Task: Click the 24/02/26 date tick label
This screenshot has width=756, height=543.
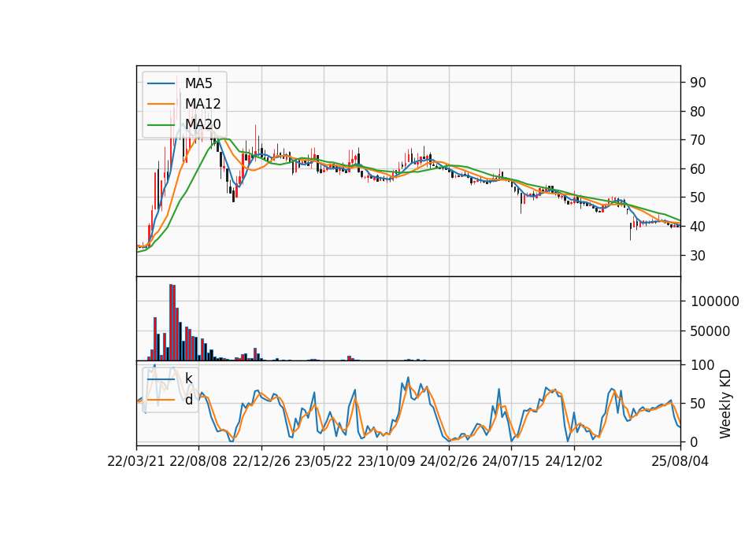Action: point(448,462)
